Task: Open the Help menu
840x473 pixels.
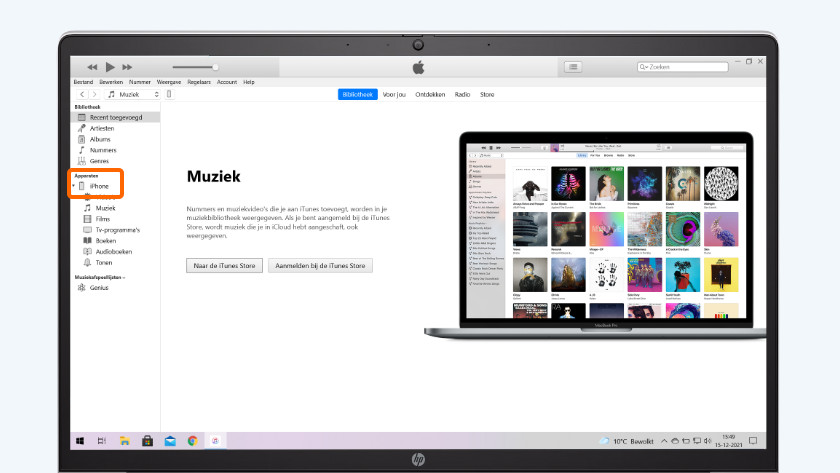Action: point(249,82)
